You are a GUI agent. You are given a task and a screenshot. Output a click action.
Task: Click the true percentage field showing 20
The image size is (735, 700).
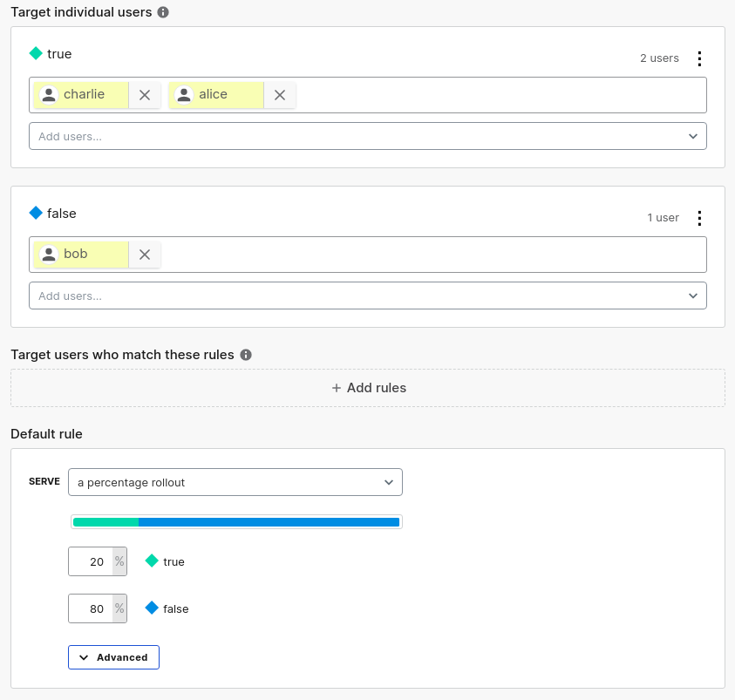click(98, 561)
